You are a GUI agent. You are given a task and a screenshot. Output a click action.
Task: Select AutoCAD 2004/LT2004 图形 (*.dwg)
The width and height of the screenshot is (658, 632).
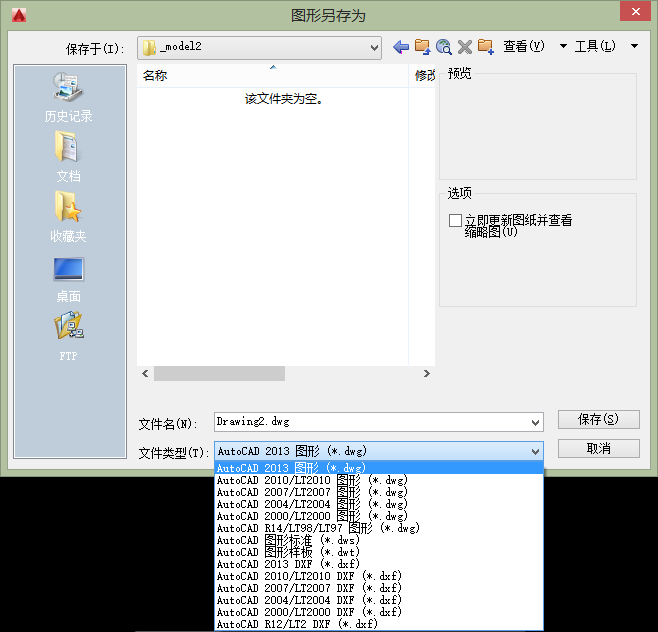tap(379, 504)
